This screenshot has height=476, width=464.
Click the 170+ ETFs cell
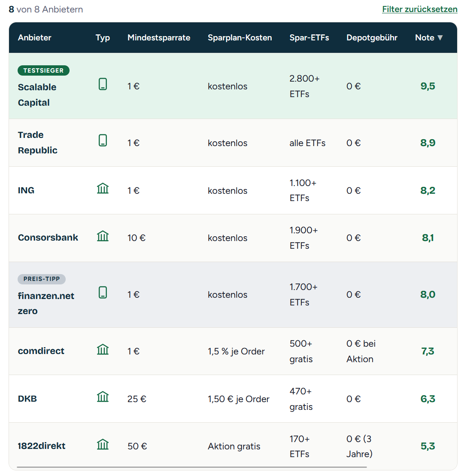coord(300,446)
